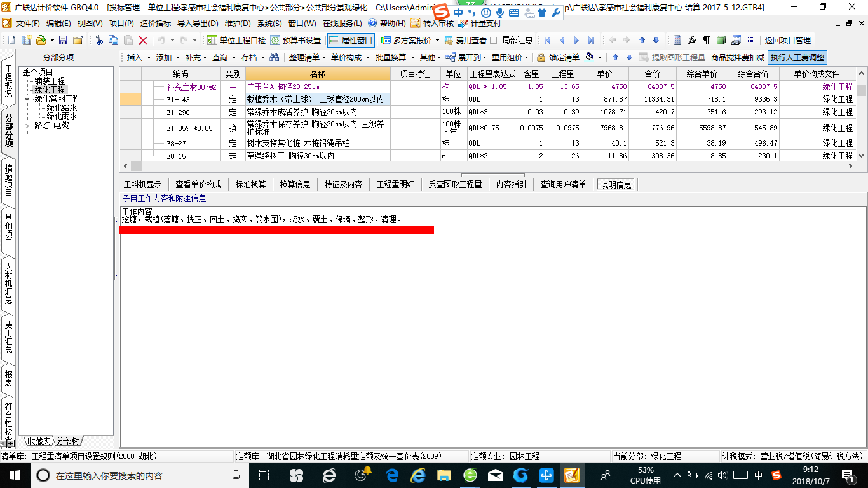Toggle 属性窗口 property window button
The width and height of the screenshot is (868, 488).
(x=351, y=40)
